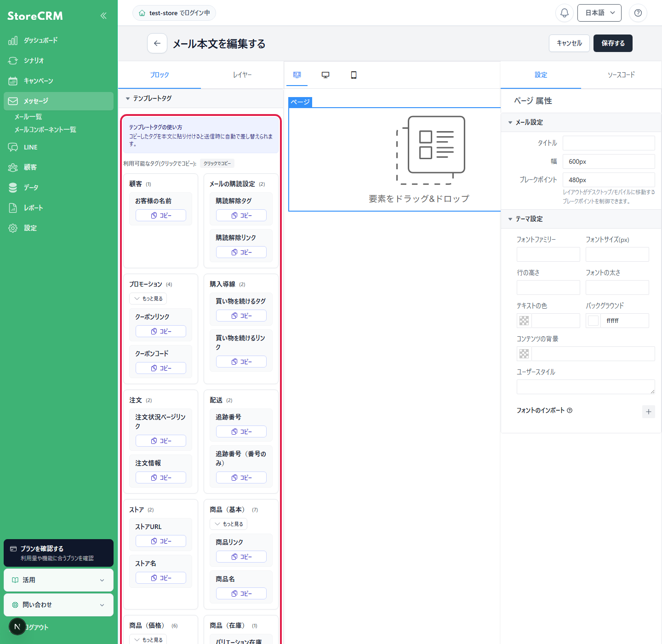Open the 日本語 language dropdown
The height and width of the screenshot is (644, 662).
599,13
